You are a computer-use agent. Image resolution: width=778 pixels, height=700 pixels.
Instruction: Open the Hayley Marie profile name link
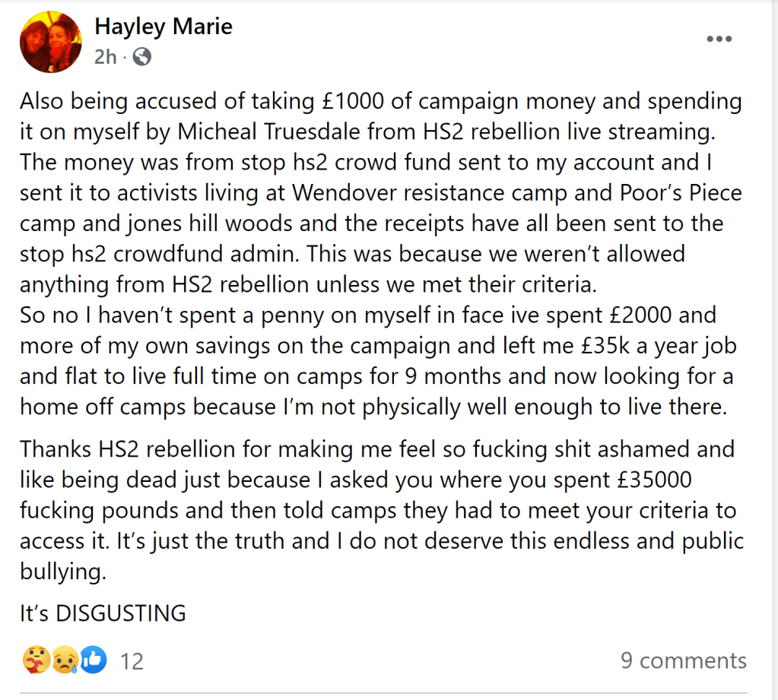click(x=163, y=27)
